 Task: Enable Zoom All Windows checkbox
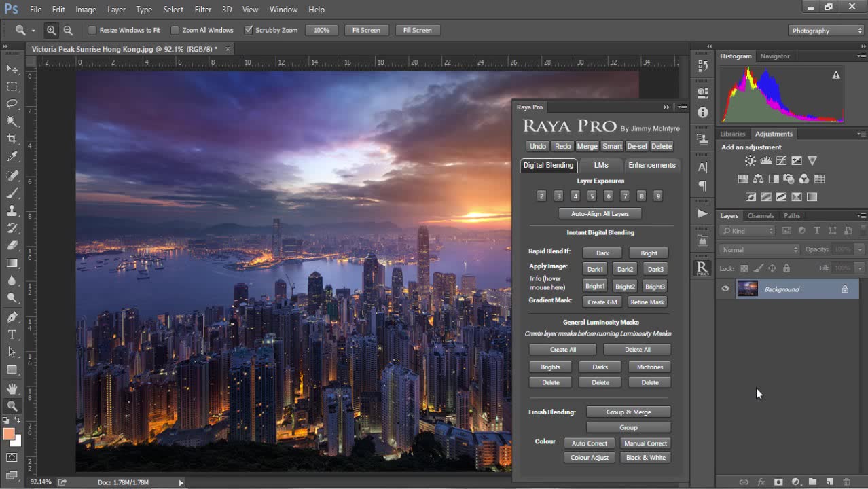click(175, 30)
